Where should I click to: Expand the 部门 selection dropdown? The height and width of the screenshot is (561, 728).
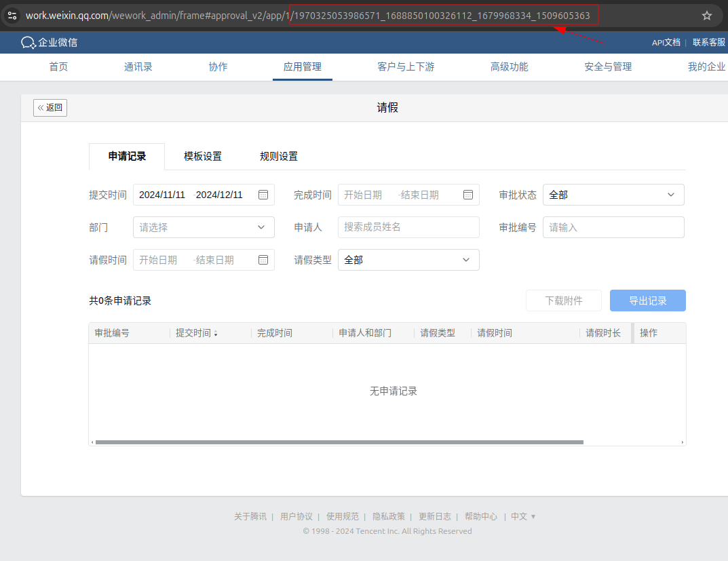point(204,227)
